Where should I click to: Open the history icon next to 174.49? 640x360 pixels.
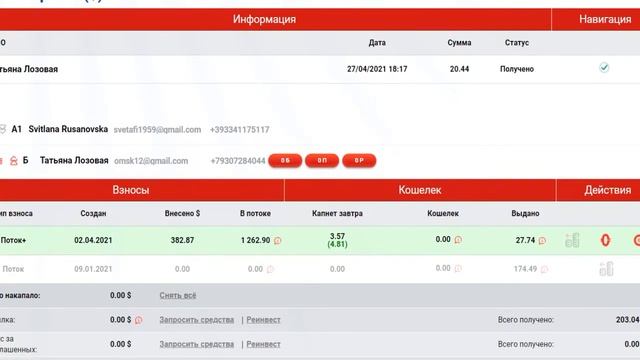click(544, 269)
